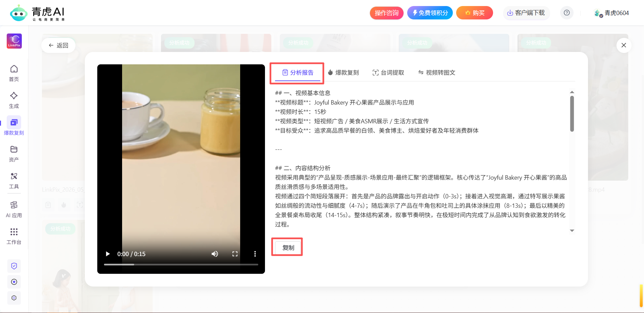Click report scrollbar up arrow
The image size is (644, 313).
(572, 92)
